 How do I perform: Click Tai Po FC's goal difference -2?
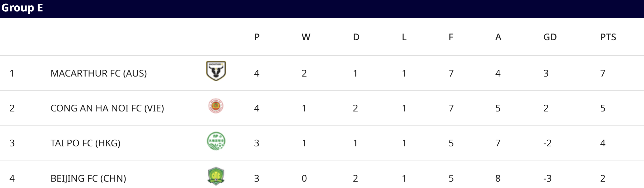click(x=547, y=143)
